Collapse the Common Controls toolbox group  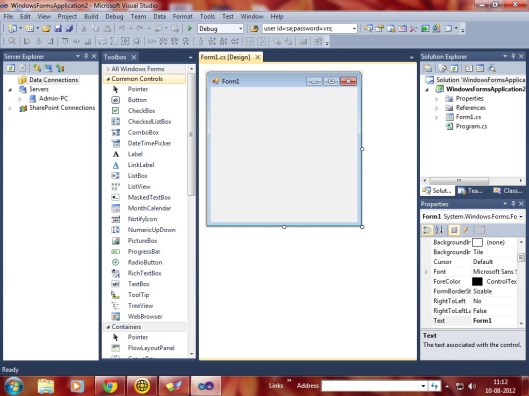[x=108, y=79]
